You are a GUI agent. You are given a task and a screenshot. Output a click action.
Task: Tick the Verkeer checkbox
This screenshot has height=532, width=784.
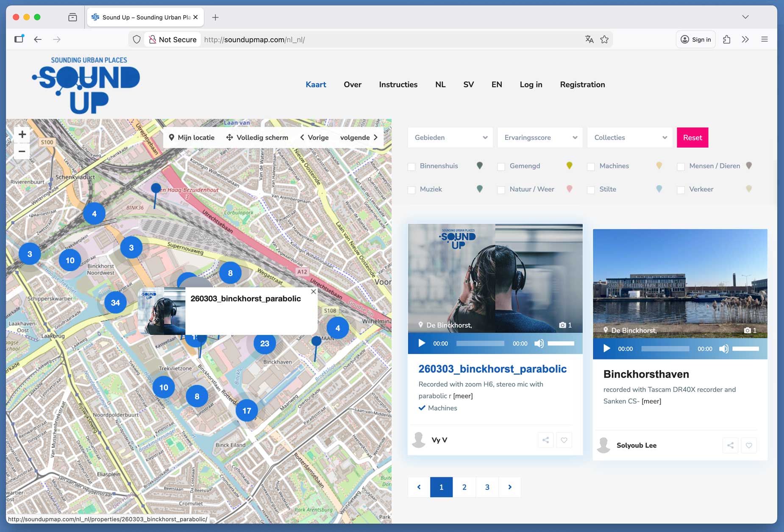pyautogui.click(x=681, y=190)
